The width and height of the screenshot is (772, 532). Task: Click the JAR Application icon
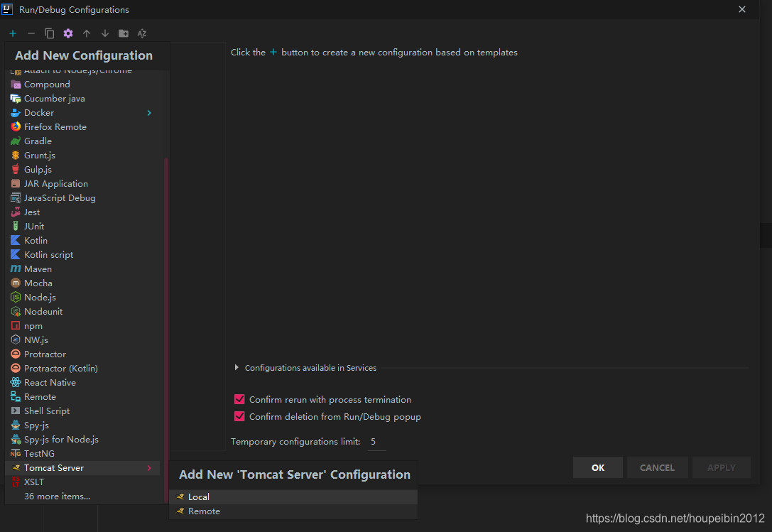click(16, 184)
